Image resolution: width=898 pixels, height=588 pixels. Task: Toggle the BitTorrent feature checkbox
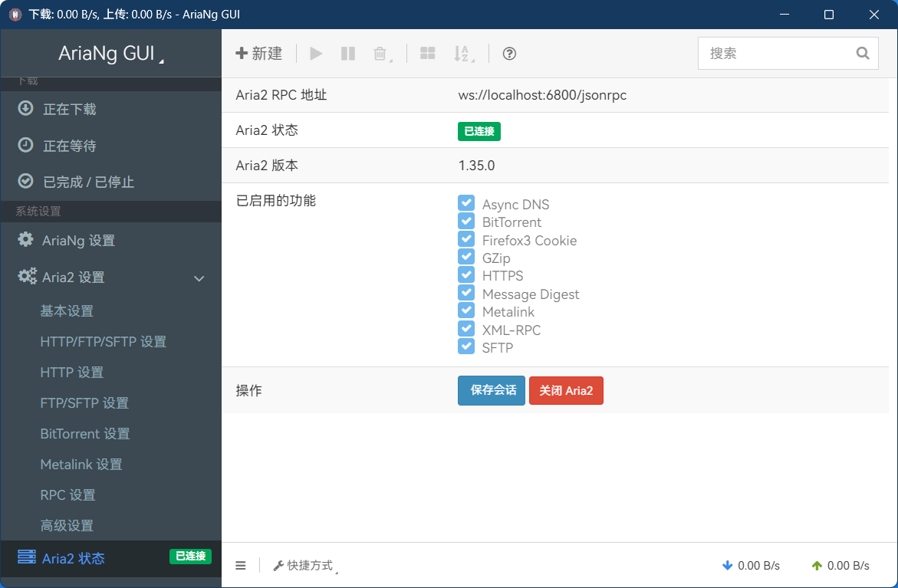466,221
